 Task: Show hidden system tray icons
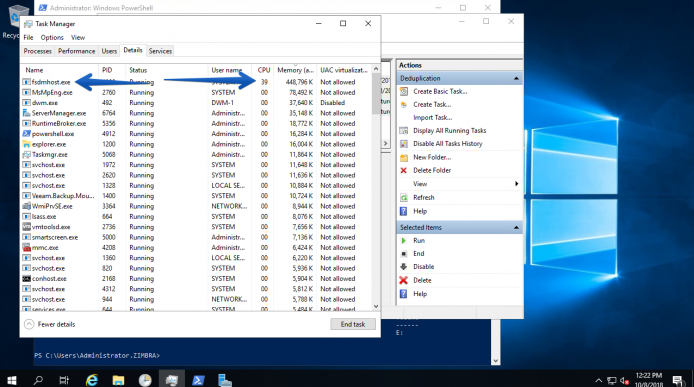click(598, 380)
